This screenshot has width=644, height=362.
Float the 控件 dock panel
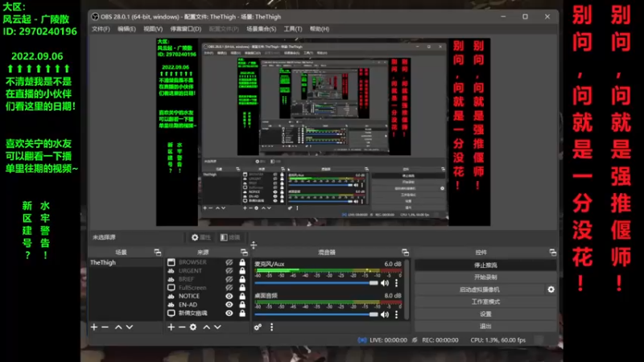pyautogui.click(x=553, y=252)
